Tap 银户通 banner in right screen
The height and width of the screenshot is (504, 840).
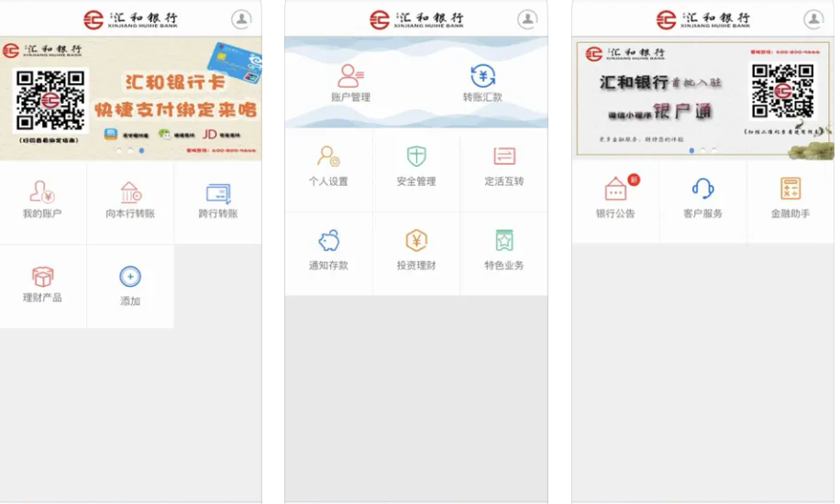point(702,99)
